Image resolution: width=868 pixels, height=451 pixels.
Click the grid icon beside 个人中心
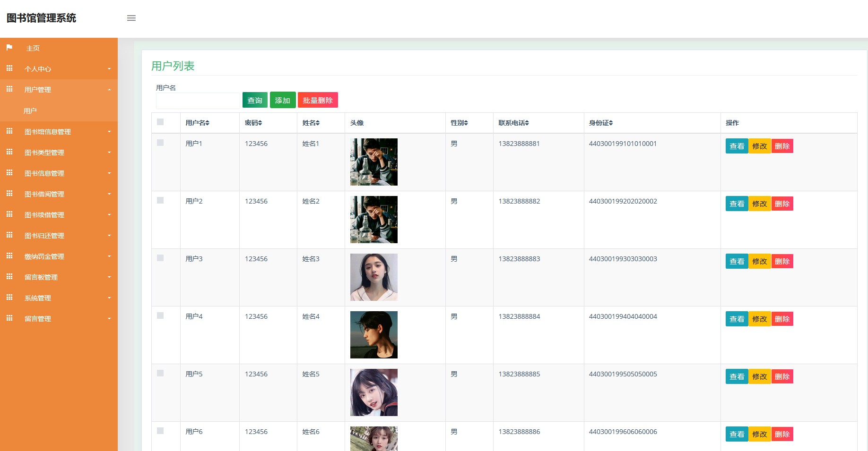pyautogui.click(x=9, y=68)
